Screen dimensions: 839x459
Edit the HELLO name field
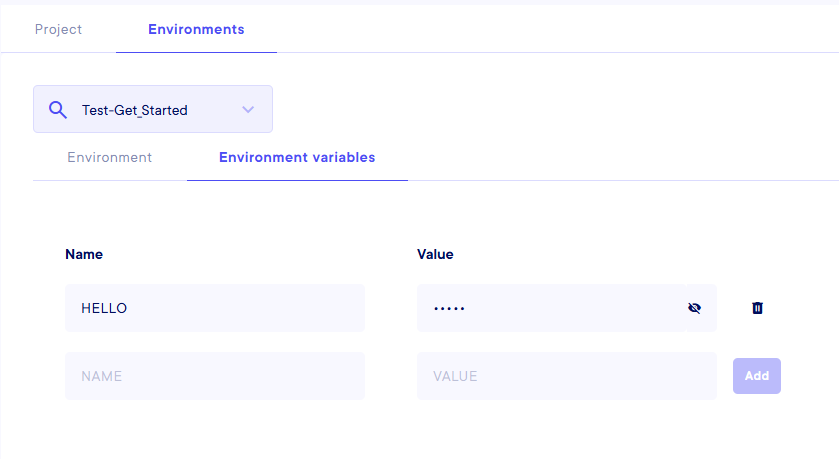(215, 308)
